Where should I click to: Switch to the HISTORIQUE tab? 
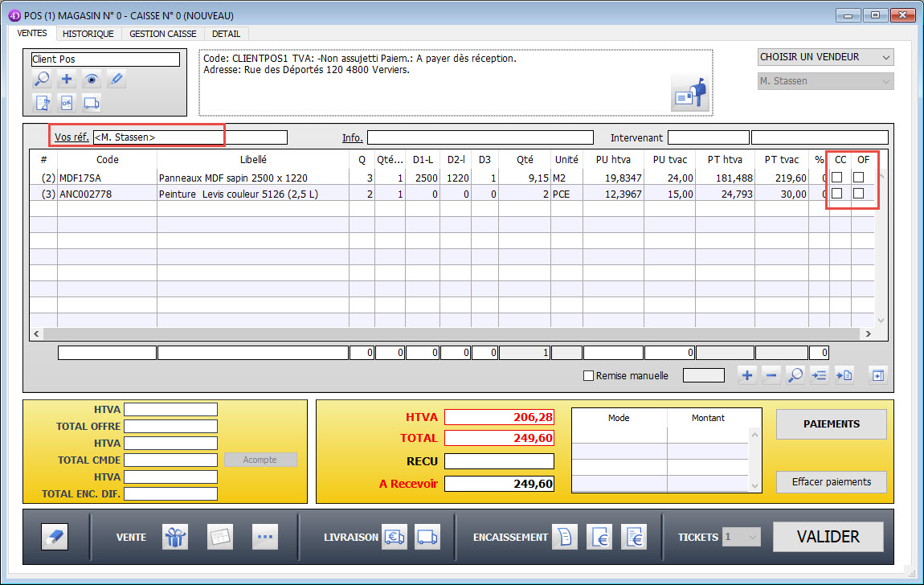(x=88, y=34)
